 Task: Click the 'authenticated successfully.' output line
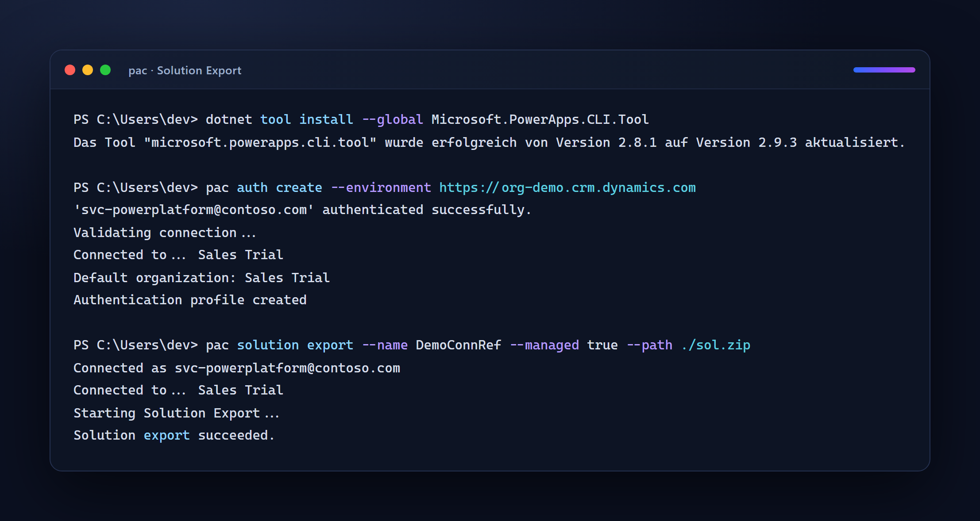click(x=302, y=210)
